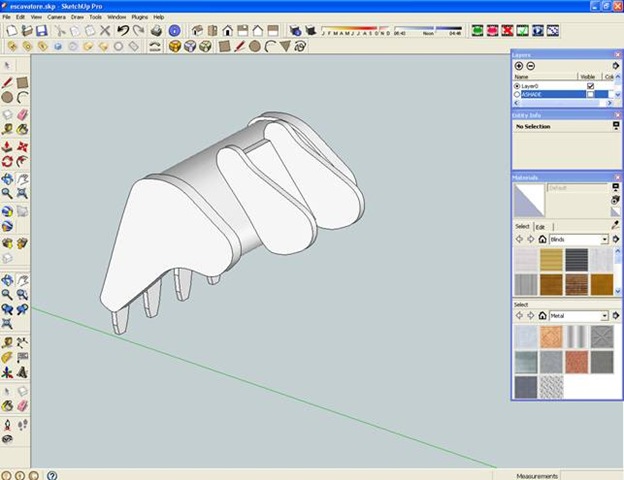
Task: Set Layer0 as the active layer
Action: pos(517,86)
